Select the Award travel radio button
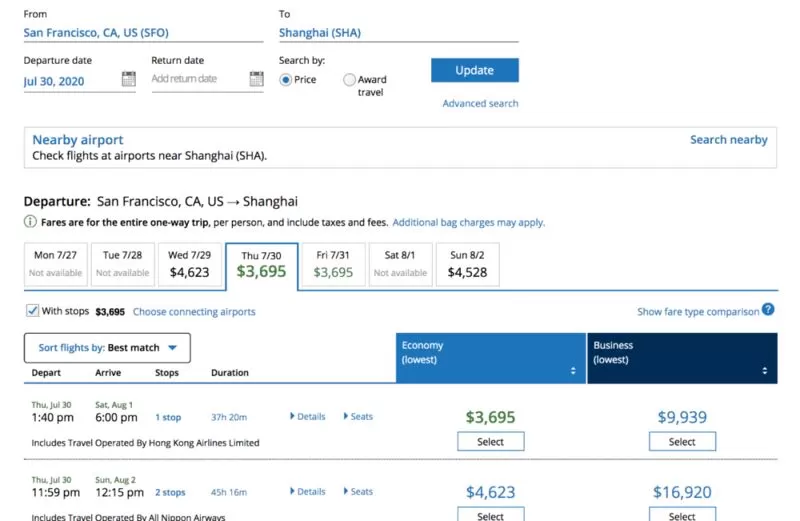This screenshot has height=521, width=800. 349,80
